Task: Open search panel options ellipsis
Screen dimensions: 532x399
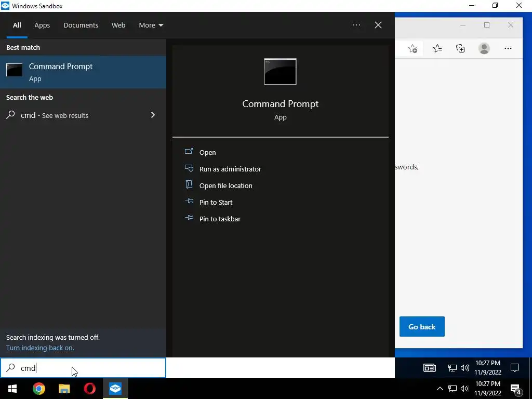Action: click(x=356, y=25)
